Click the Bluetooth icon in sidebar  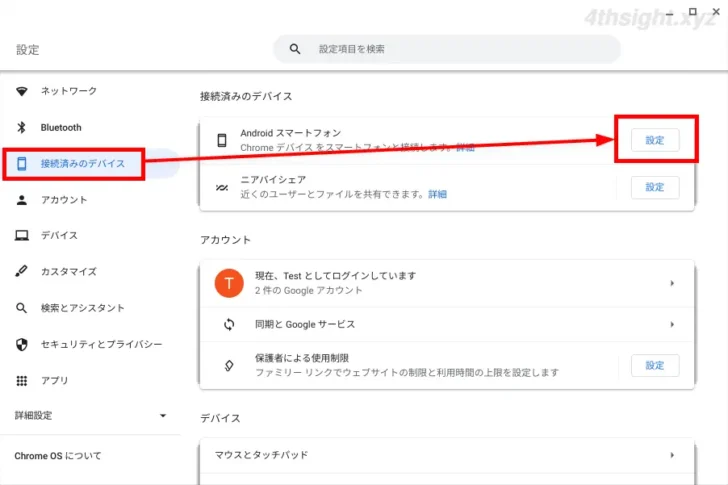click(x=21, y=127)
